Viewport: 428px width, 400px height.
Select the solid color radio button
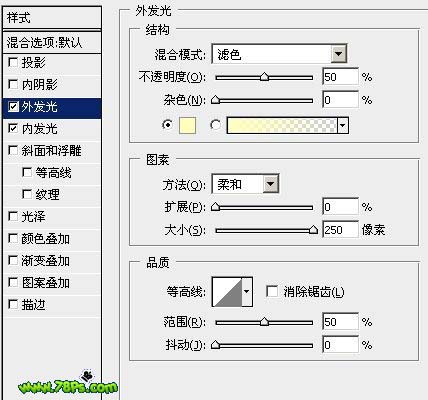[x=167, y=125]
